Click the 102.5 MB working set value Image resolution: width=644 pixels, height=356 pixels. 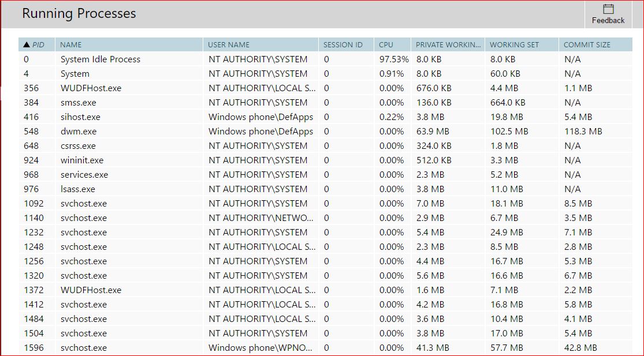(x=509, y=131)
